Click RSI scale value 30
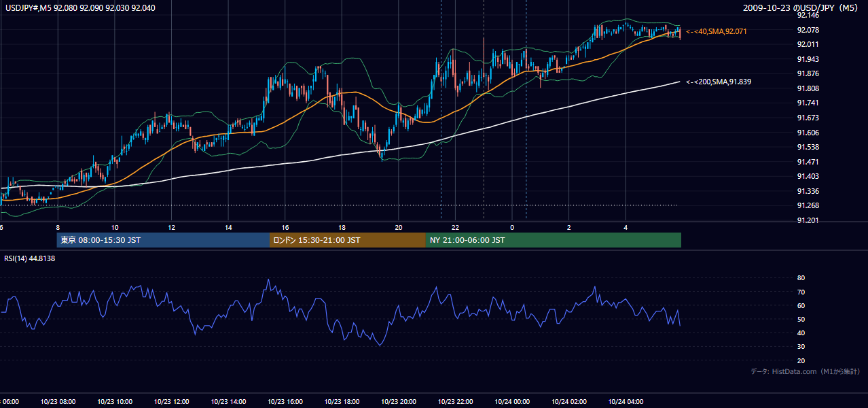This screenshot has height=408, width=868. (x=801, y=347)
